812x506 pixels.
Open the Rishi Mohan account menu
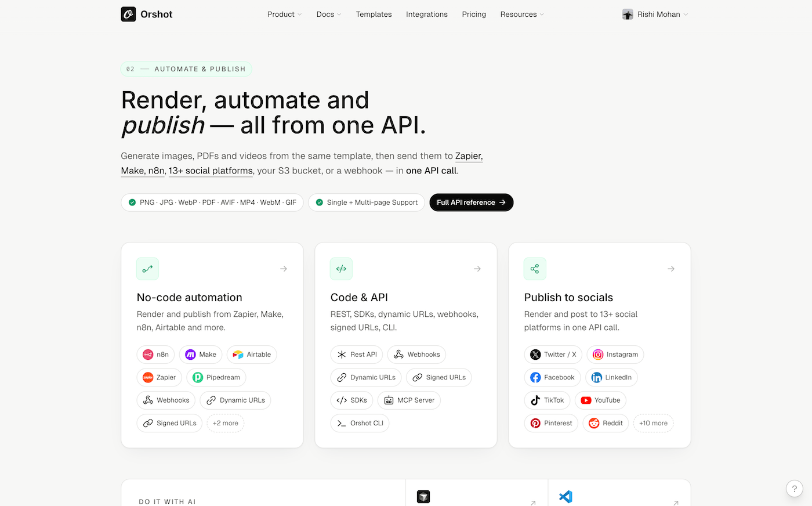tap(655, 15)
